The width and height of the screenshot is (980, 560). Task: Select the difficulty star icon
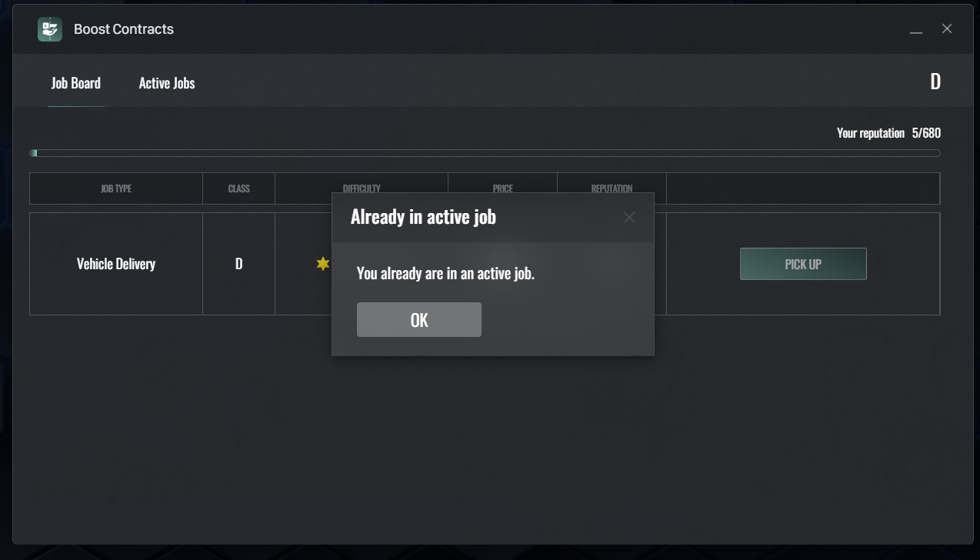point(322,263)
